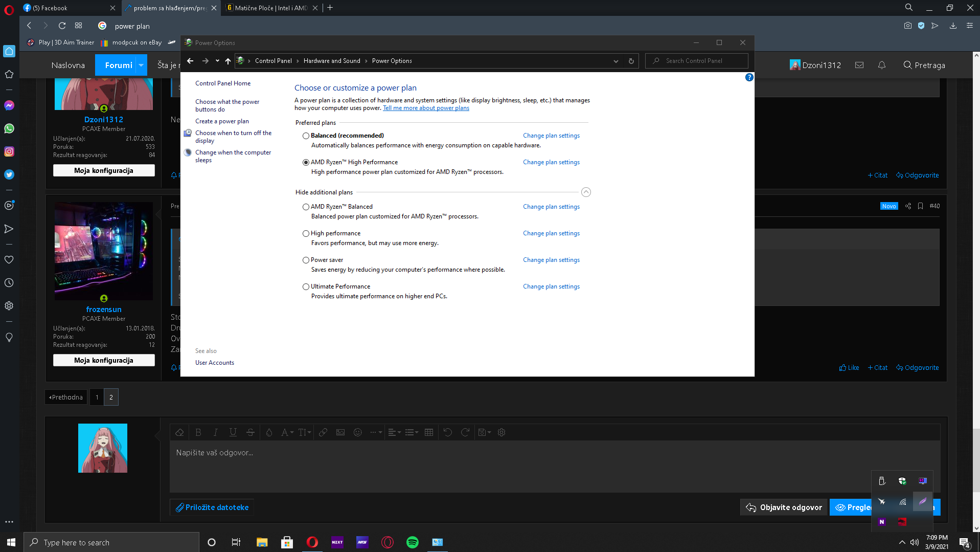Open Twitter in Opera sidebar
The height and width of the screenshot is (552, 980).
[x=9, y=174]
